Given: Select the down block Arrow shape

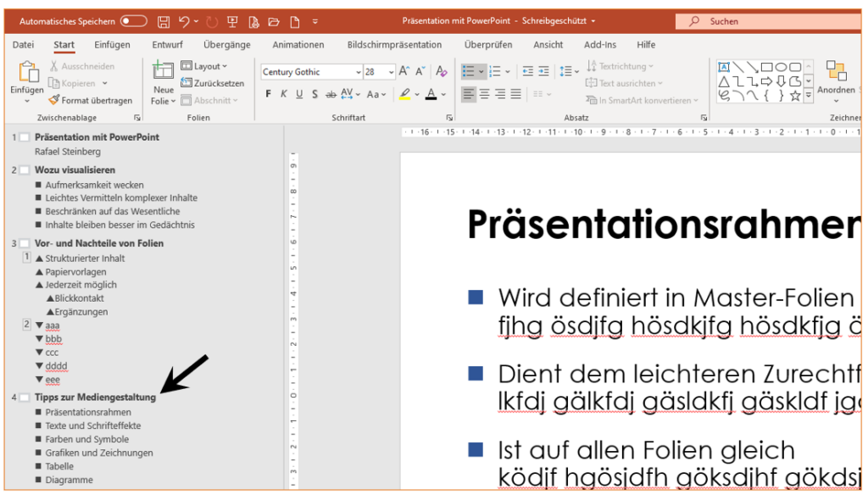Looking at the screenshot, I should [781, 81].
